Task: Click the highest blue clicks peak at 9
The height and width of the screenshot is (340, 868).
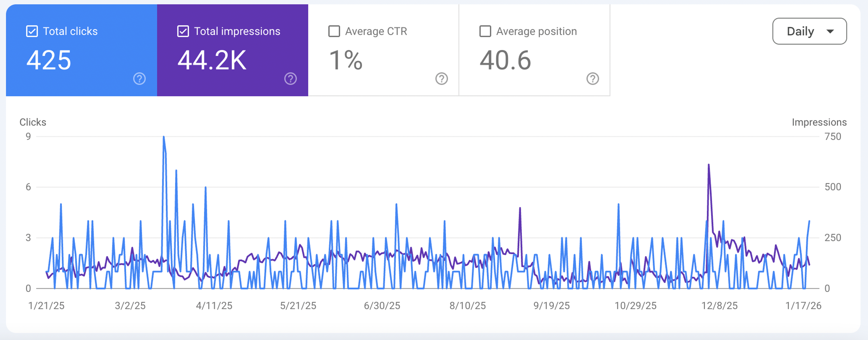Action: coord(164,137)
